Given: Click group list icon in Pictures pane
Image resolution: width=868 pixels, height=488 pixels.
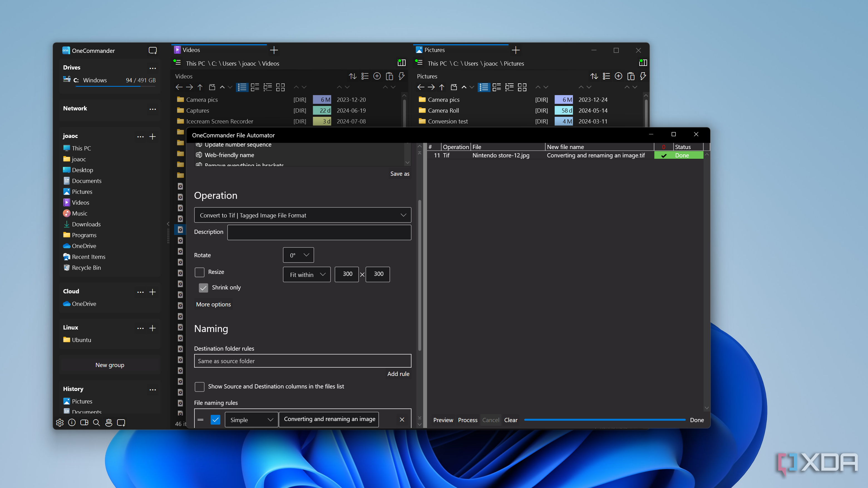Looking at the screenshot, I should [606, 76].
